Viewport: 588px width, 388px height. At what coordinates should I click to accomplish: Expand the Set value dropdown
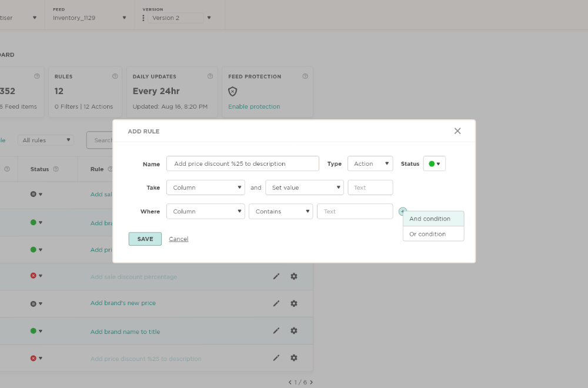pos(304,188)
